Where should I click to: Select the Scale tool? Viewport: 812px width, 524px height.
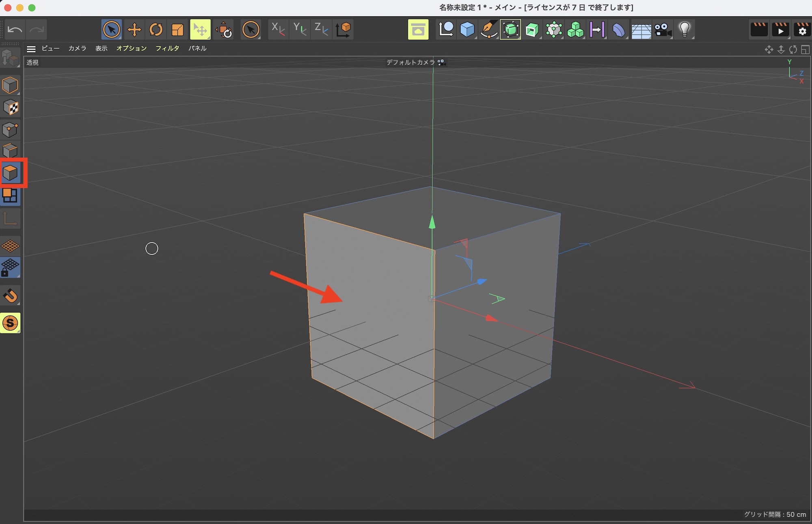[178, 30]
